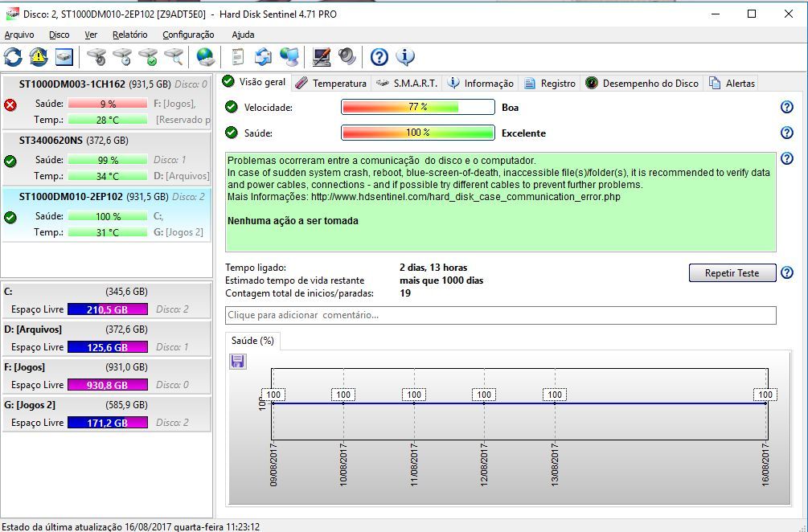Viewport: 808px width, 532px height.
Task: Open the Alertas tab
Action: point(732,84)
